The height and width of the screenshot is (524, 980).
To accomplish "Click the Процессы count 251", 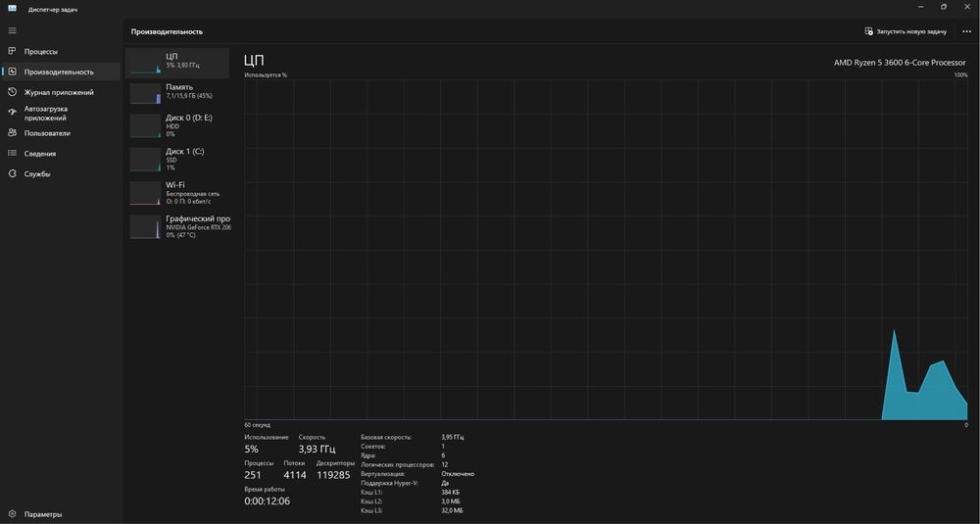I will pyautogui.click(x=253, y=475).
